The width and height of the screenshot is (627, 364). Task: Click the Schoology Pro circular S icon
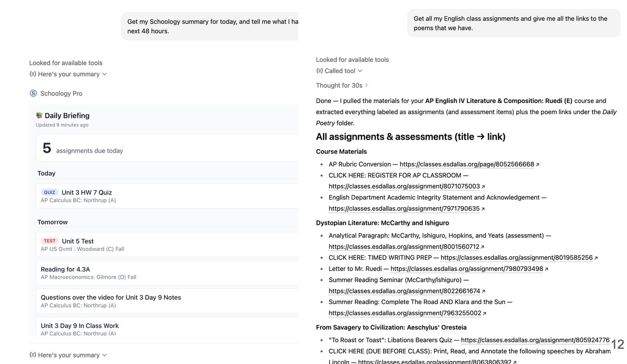pos(33,93)
